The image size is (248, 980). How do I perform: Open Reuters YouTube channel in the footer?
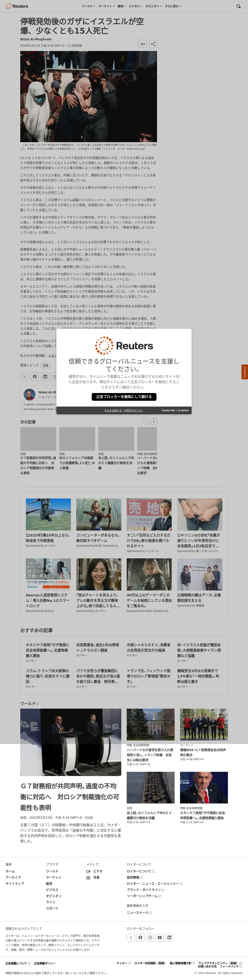[160, 937]
